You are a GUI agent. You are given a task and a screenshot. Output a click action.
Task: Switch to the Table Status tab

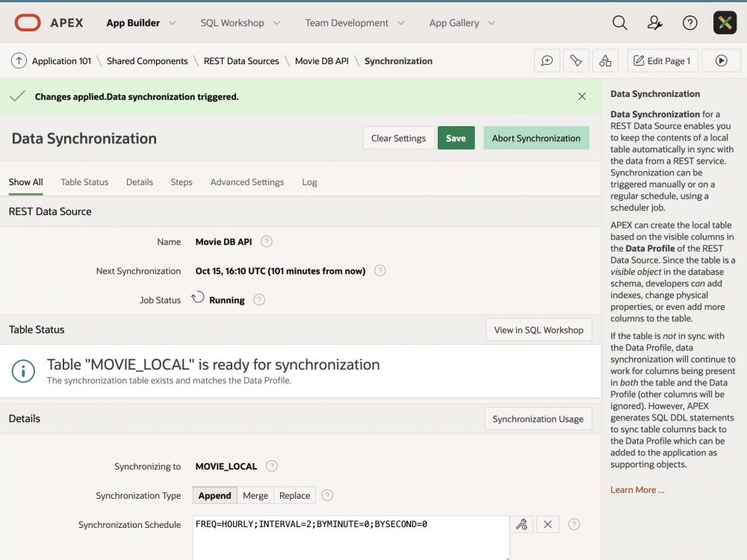click(84, 182)
